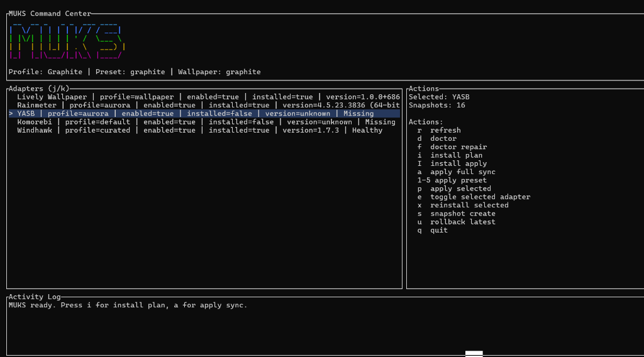This screenshot has width=644, height=357.
Task: Click the 'r refresh' action
Action: [438, 130]
